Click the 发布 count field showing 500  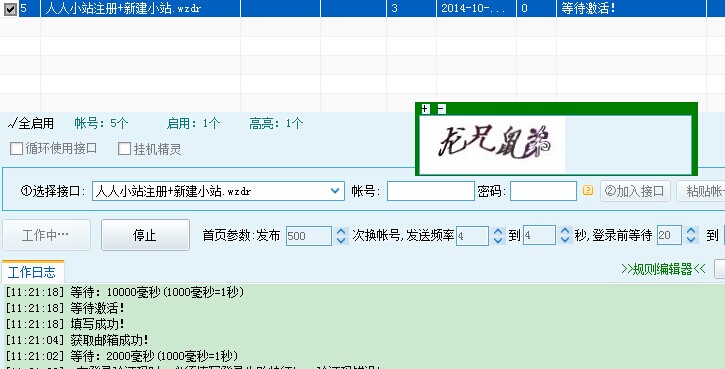(x=308, y=236)
